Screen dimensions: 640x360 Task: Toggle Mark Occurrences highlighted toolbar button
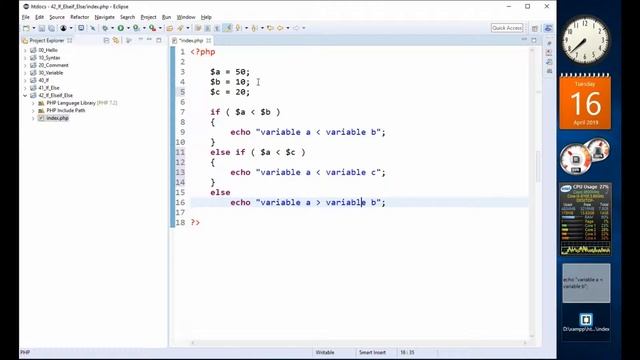[x=228, y=28]
